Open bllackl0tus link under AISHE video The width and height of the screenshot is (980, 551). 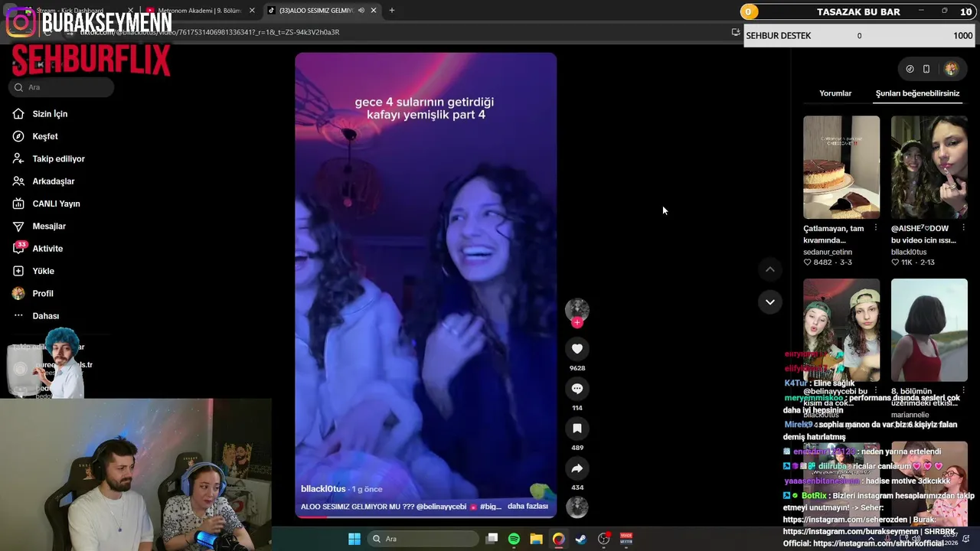909,252
